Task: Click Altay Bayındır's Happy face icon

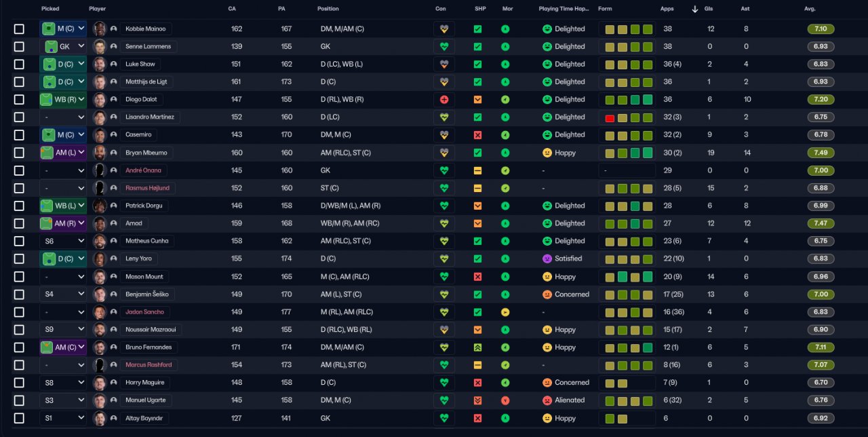Action: click(x=547, y=418)
